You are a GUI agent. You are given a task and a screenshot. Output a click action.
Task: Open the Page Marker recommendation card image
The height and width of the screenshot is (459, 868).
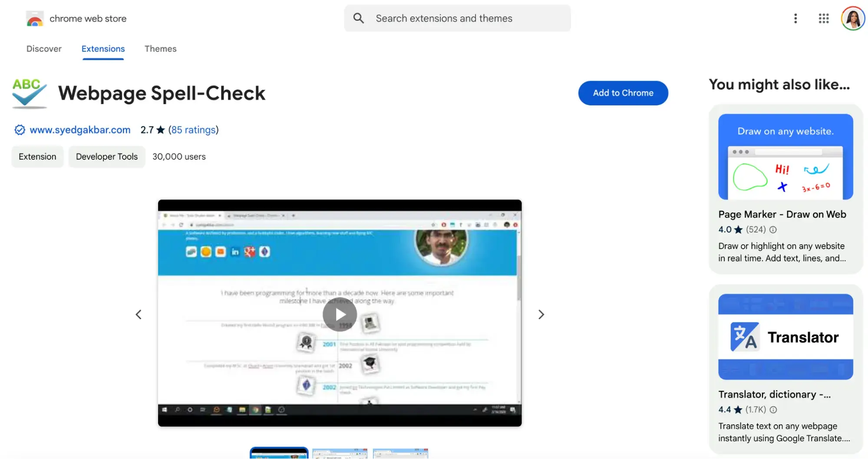785,157
